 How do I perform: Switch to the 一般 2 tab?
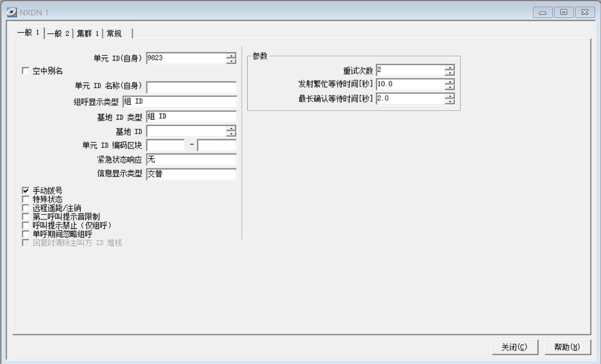click(59, 33)
